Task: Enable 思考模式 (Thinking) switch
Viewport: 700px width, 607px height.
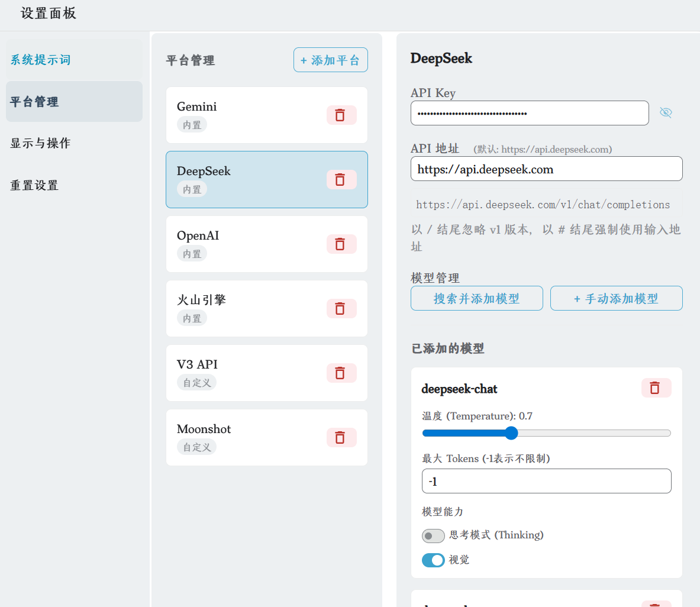Action: point(433,535)
